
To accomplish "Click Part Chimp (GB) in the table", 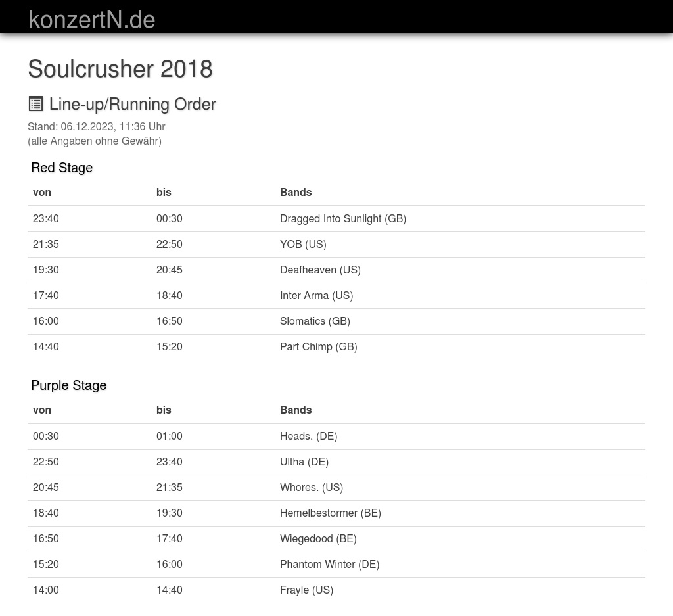I will tap(318, 346).
